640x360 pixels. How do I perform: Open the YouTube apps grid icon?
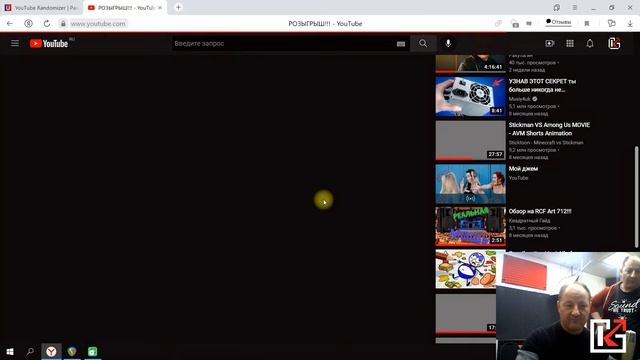(x=570, y=43)
